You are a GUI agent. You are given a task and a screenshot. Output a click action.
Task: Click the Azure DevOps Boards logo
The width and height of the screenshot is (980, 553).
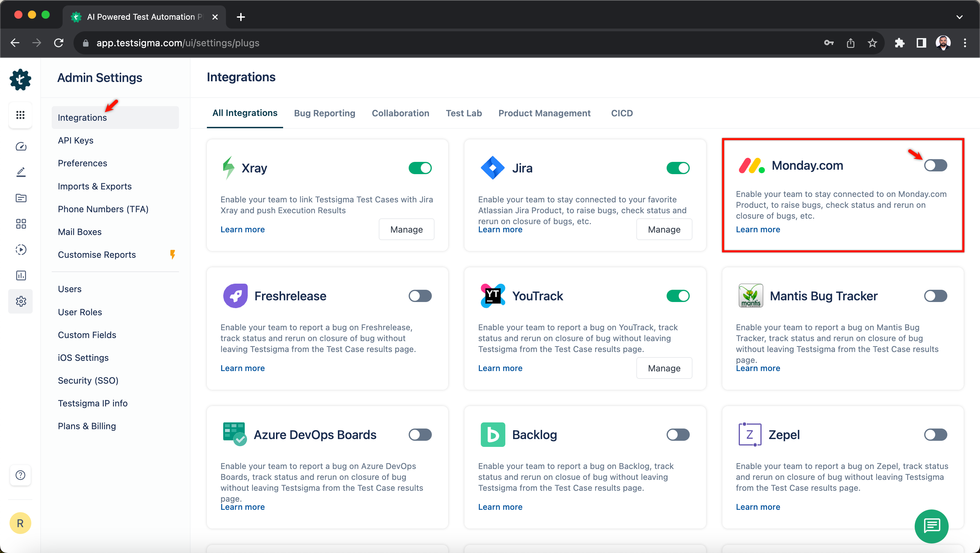pyautogui.click(x=234, y=434)
